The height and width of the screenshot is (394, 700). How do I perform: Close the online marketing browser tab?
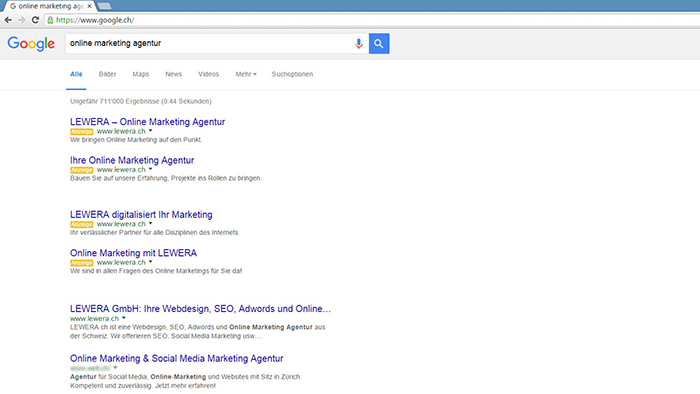tap(89, 6)
